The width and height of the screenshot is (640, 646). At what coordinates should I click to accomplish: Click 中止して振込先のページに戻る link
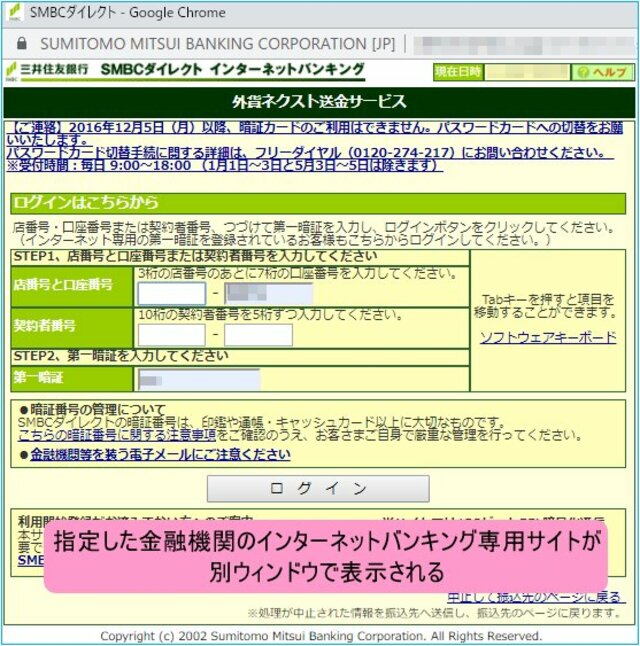pyautogui.click(x=535, y=597)
